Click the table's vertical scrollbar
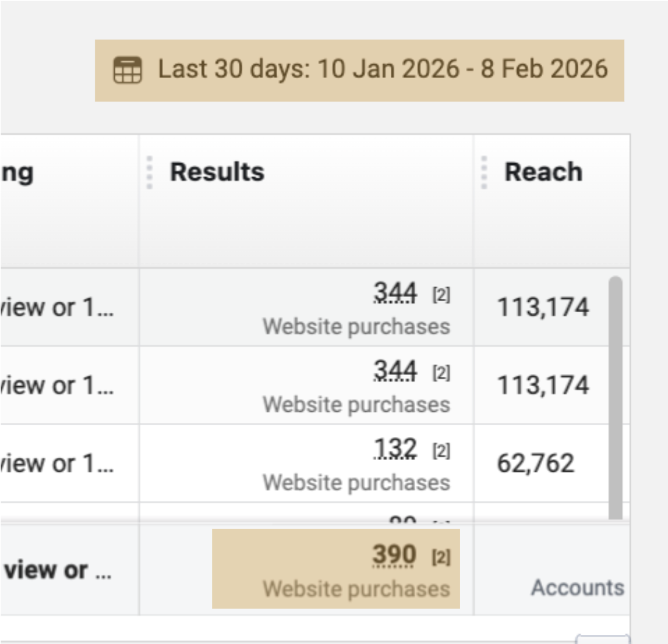The height and width of the screenshot is (644, 668). point(615,397)
